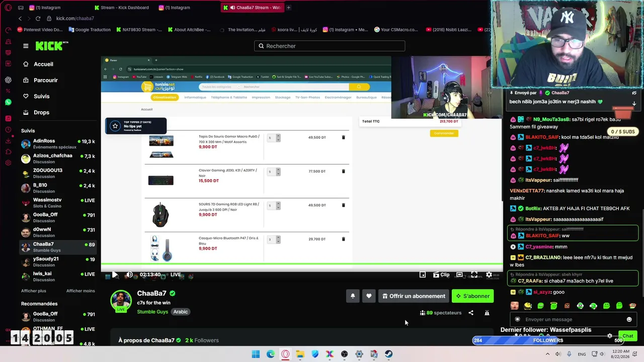This screenshot has width=644, height=362.
Task: Click ChaaBa7 streamer avatar
Action: tap(121, 301)
